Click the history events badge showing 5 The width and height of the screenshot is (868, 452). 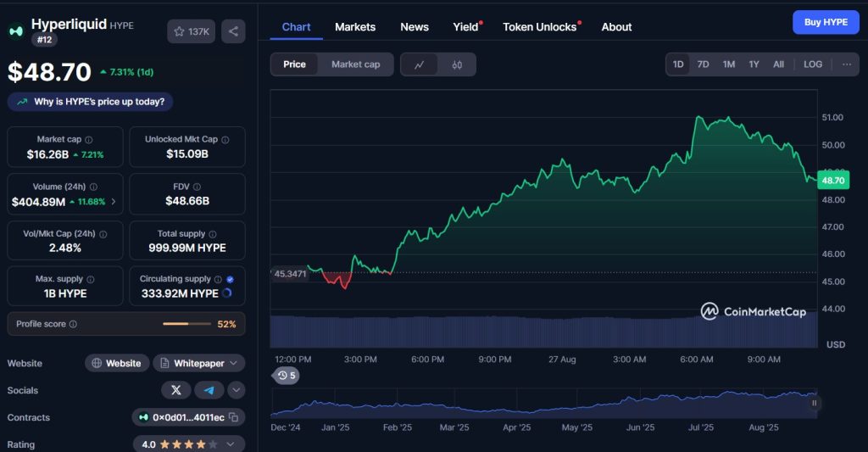(x=287, y=376)
